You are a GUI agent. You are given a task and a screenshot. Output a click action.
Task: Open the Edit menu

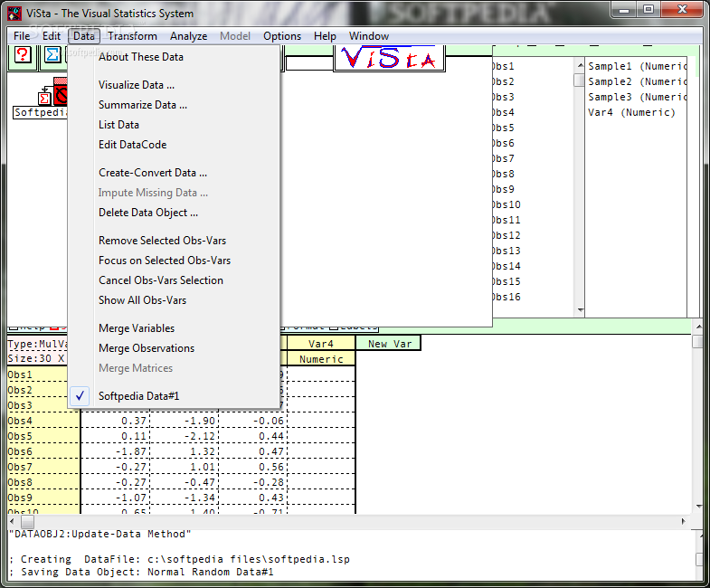(52, 36)
